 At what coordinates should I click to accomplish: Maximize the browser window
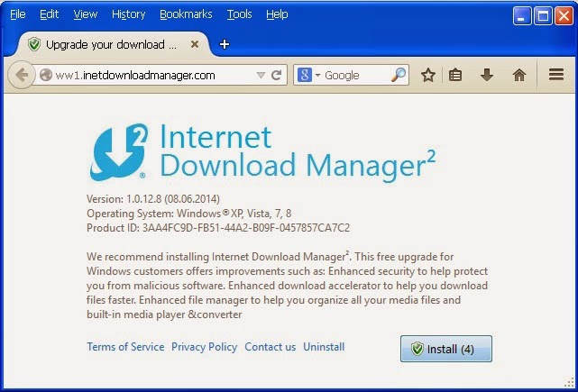point(543,16)
